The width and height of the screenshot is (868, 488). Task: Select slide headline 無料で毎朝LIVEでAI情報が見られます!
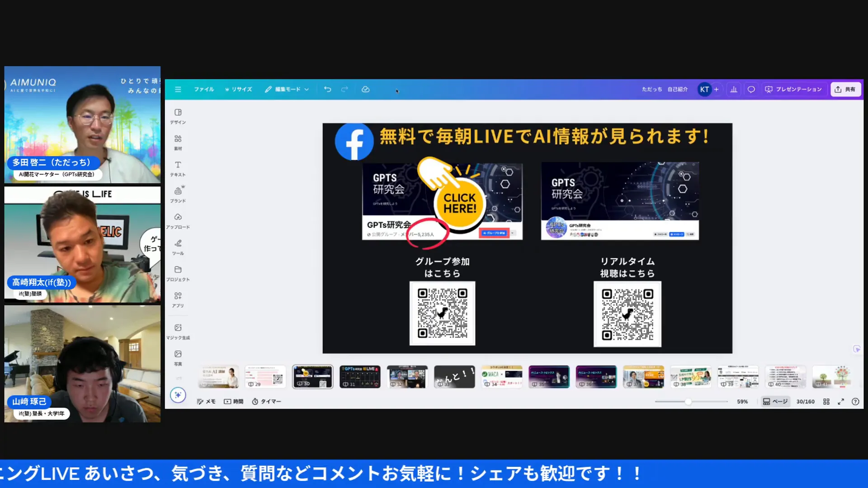click(x=544, y=136)
